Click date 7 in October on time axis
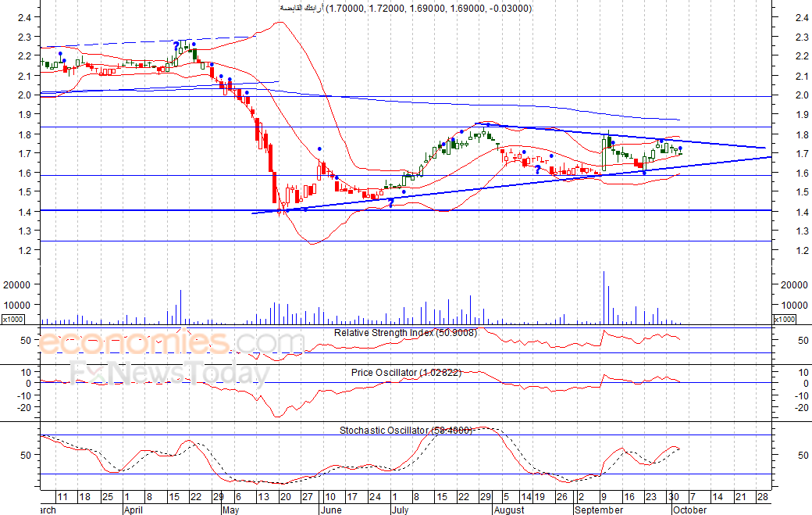This screenshot has width=812, height=515. [x=693, y=497]
